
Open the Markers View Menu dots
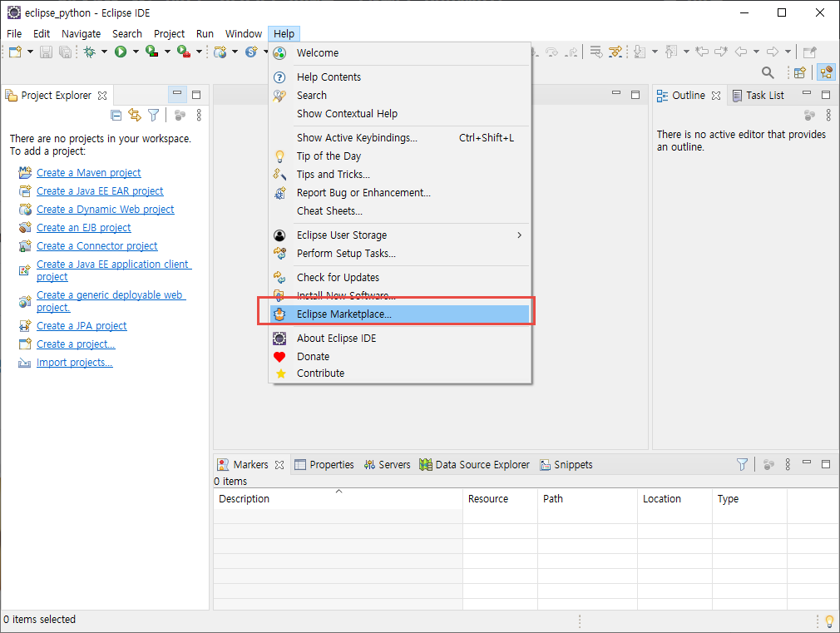788,465
